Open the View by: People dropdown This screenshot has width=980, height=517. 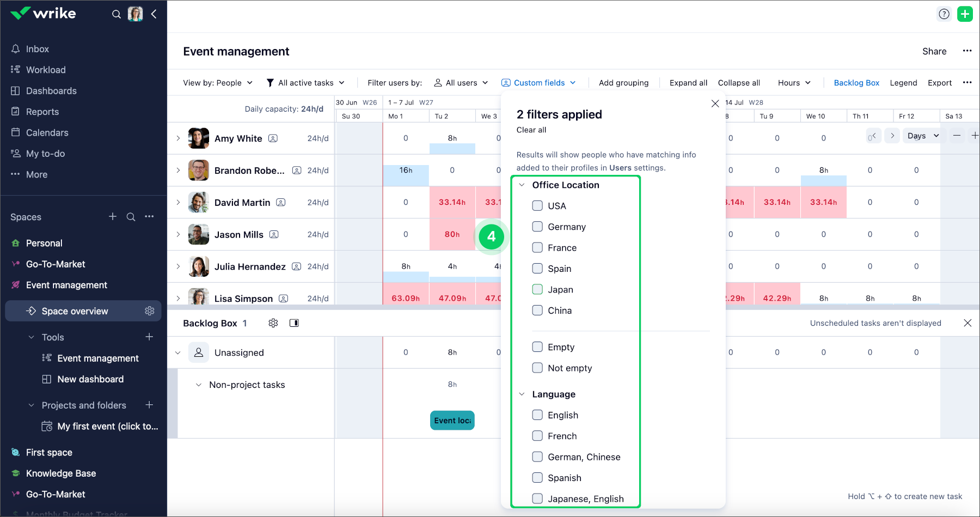[218, 83]
